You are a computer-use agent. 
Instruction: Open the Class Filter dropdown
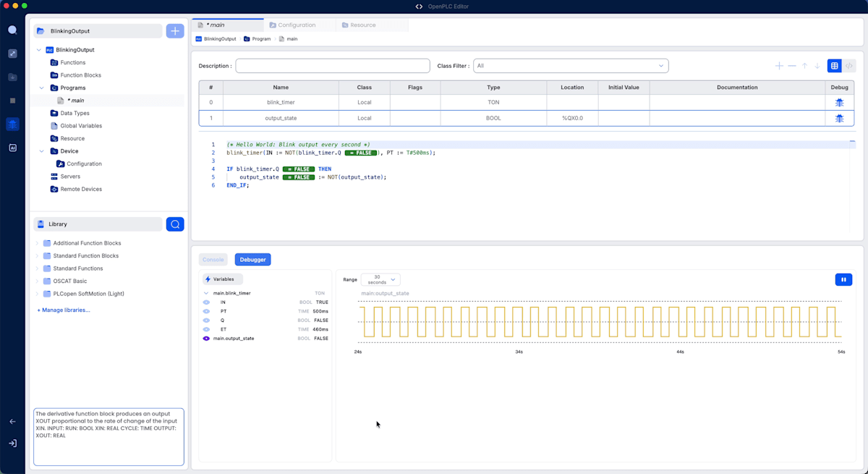[x=571, y=66]
